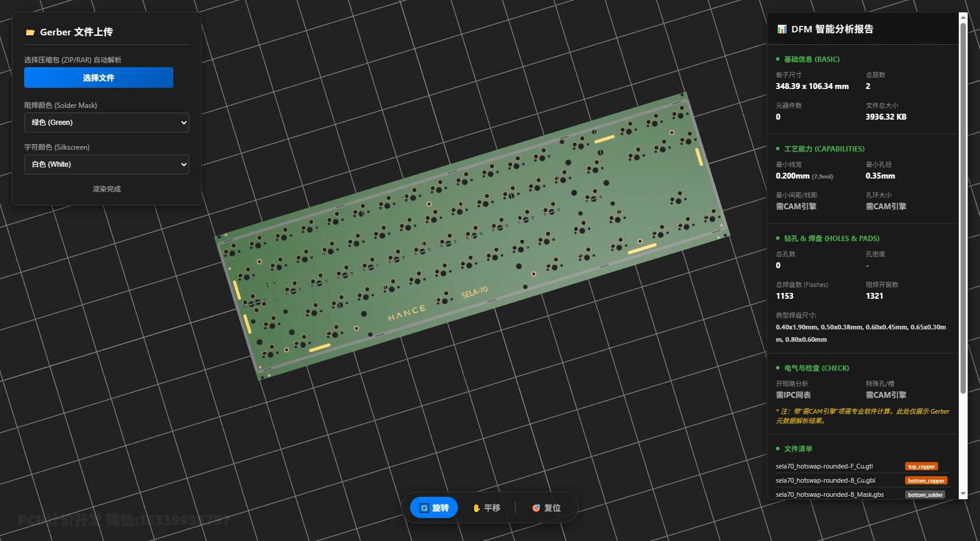Viewport: 980px width, 541px height.
Task: Click the HANCE silkscreen text on the PCB
Action: pos(406,313)
